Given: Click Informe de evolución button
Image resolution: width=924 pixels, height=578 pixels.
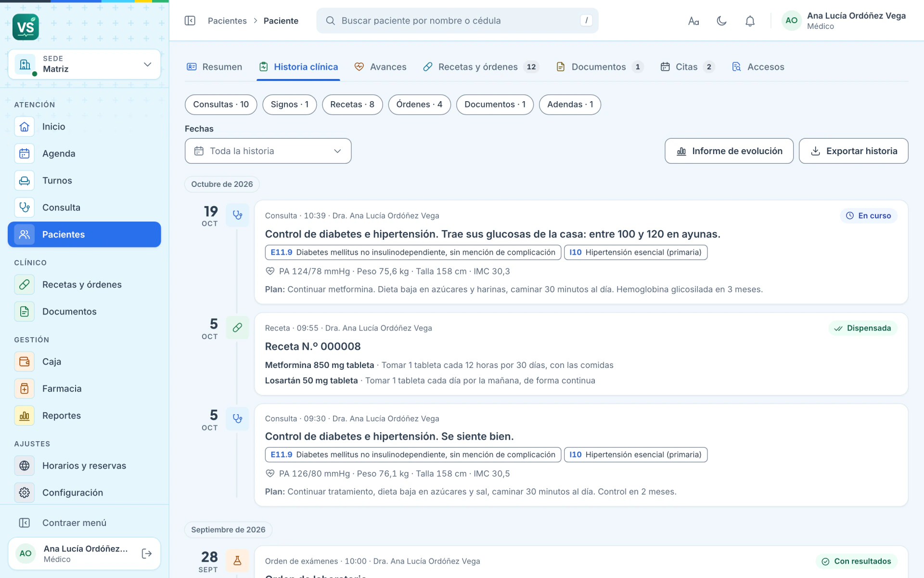Looking at the screenshot, I should [729, 151].
